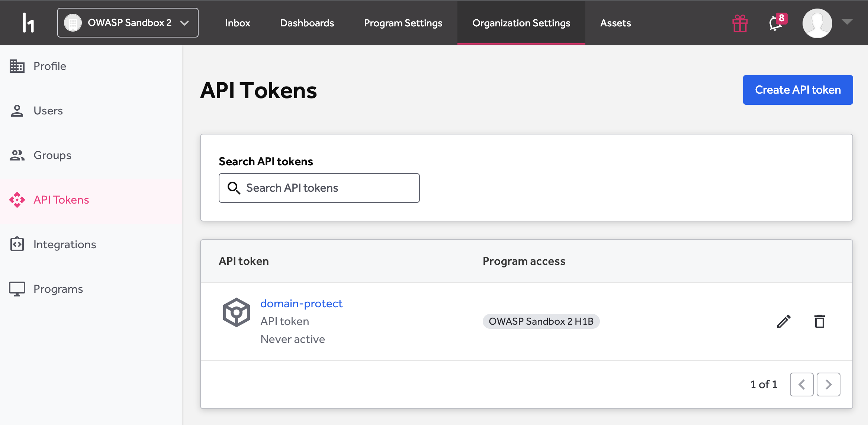The image size is (868, 425).
Task: Open the Dashboards tab
Action: click(x=307, y=23)
